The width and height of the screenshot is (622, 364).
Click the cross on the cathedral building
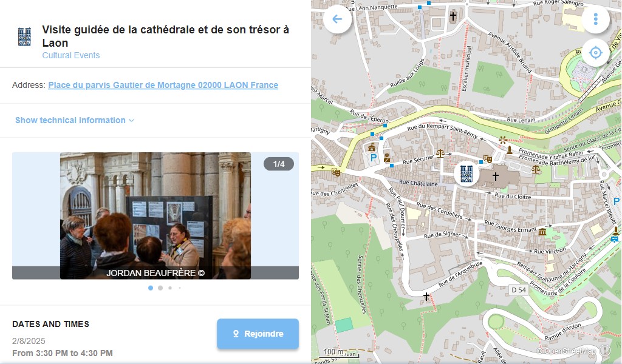pyautogui.click(x=496, y=176)
